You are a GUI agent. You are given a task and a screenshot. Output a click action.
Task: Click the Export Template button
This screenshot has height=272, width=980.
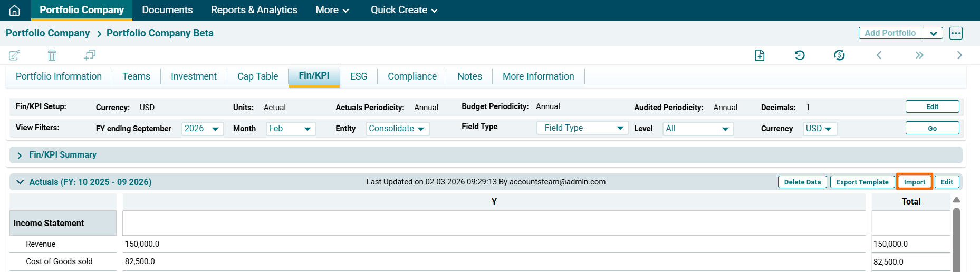click(x=862, y=182)
